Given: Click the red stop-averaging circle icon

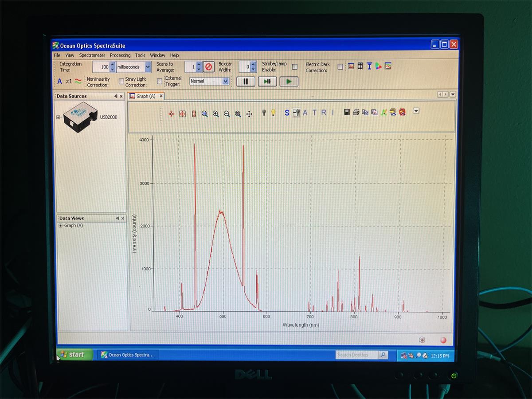Looking at the screenshot, I should [x=209, y=67].
